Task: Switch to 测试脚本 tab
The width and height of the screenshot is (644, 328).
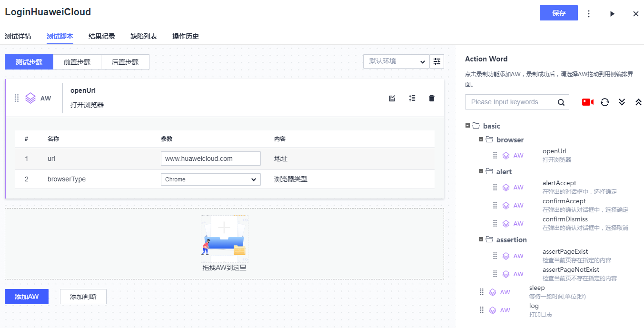Action: tap(60, 36)
